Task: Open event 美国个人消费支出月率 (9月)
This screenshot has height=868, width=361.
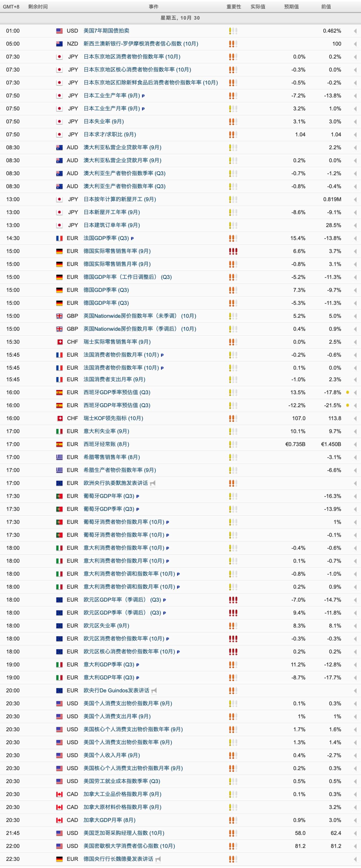Action: coord(117,716)
